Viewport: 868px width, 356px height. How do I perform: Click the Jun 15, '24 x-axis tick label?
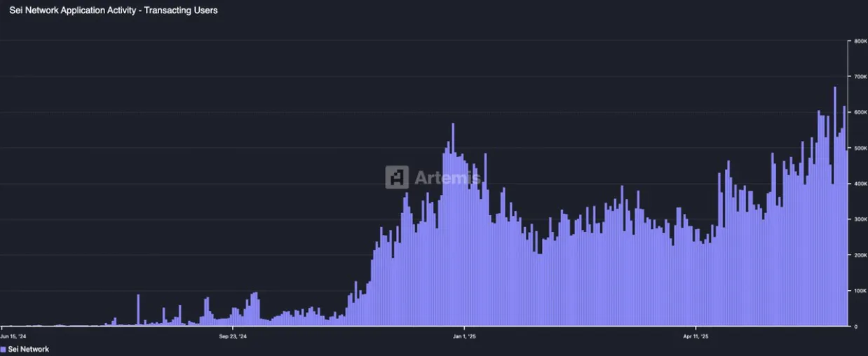[x=13, y=336]
